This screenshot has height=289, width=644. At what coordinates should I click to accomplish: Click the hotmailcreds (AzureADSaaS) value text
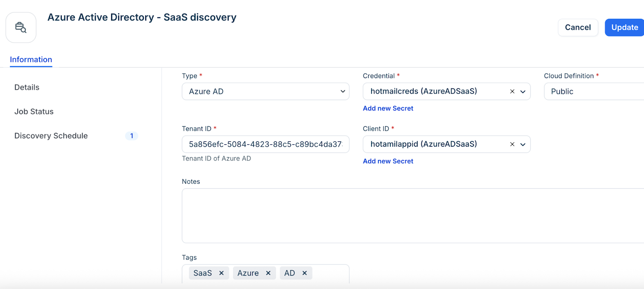pyautogui.click(x=424, y=91)
